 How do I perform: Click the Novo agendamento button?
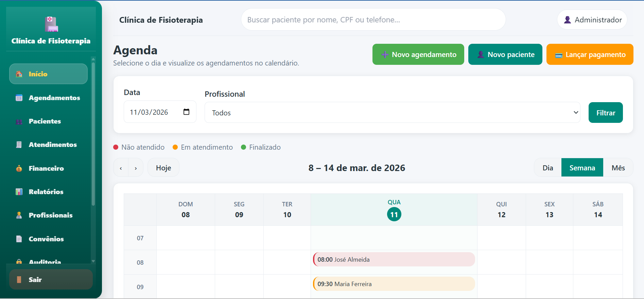[x=418, y=54]
